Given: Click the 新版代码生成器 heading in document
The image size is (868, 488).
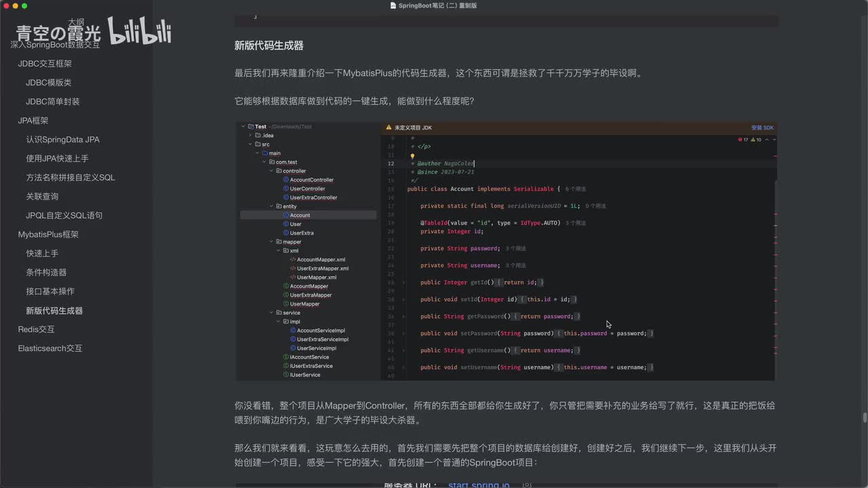Looking at the screenshot, I should click(269, 46).
